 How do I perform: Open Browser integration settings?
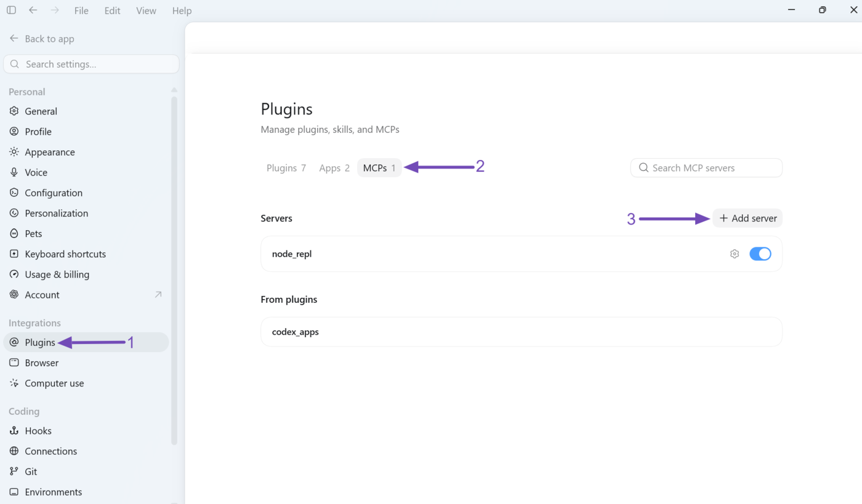86,362
